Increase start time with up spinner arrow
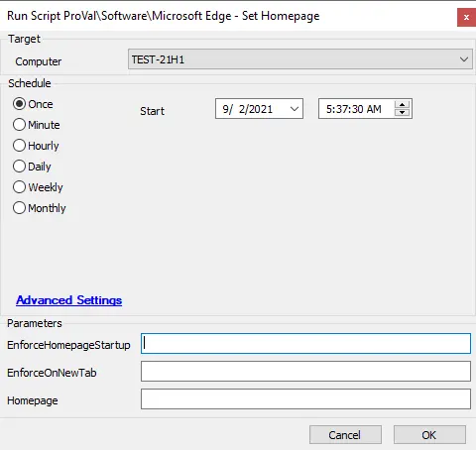 click(x=402, y=105)
